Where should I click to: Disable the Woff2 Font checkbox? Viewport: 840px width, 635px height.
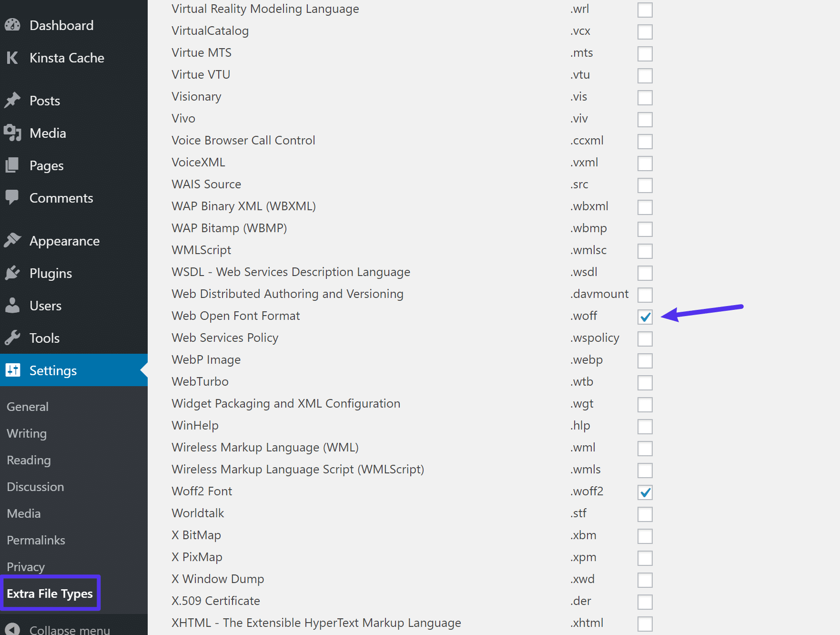tap(645, 492)
